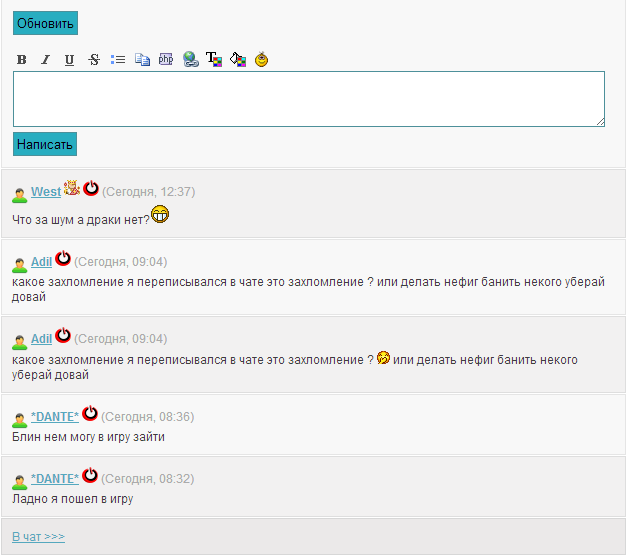The image size is (628, 556).
Task: Underline the selected text
Action: [69, 60]
